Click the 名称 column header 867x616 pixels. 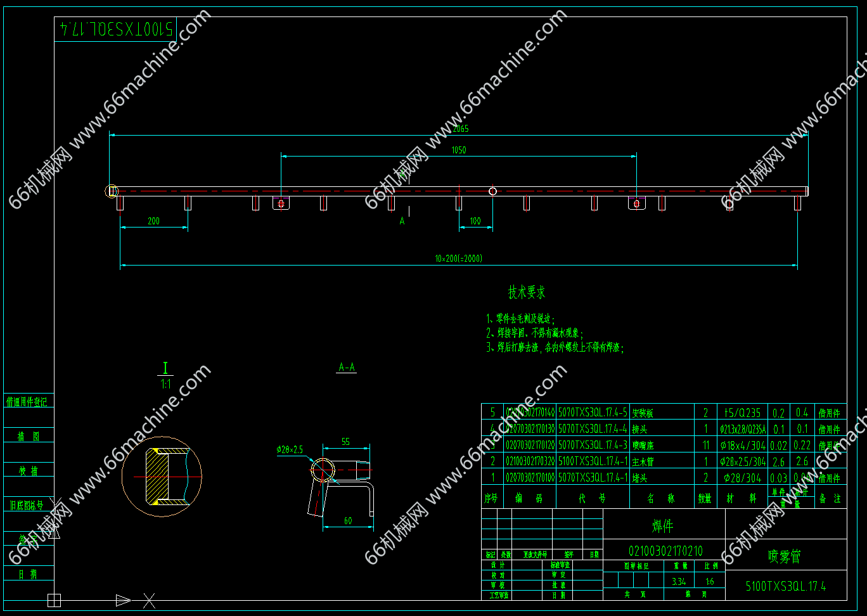point(661,499)
